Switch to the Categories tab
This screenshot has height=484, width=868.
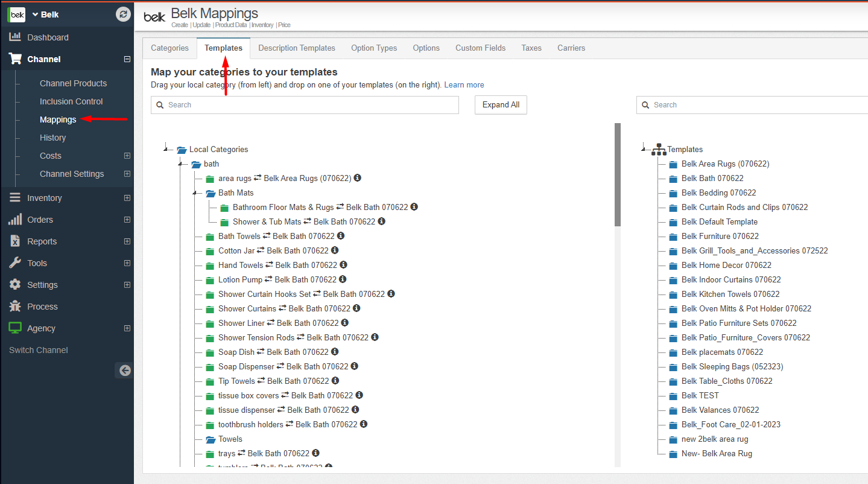tap(169, 48)
